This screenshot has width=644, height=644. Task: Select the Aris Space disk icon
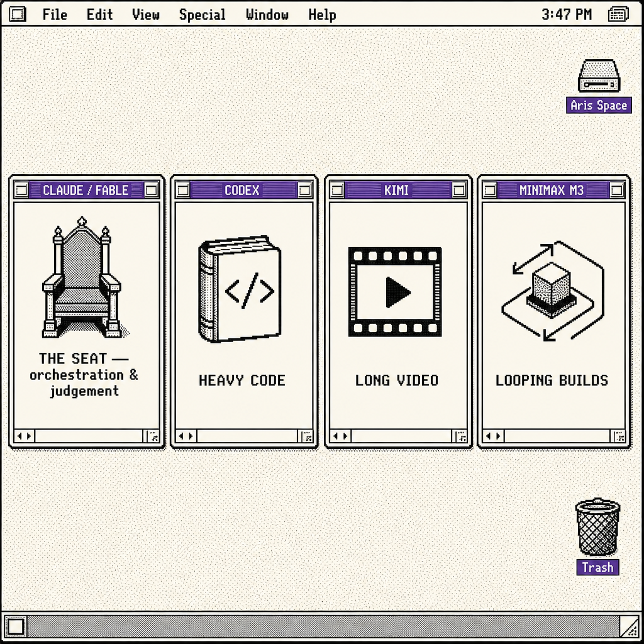(599, 76)
